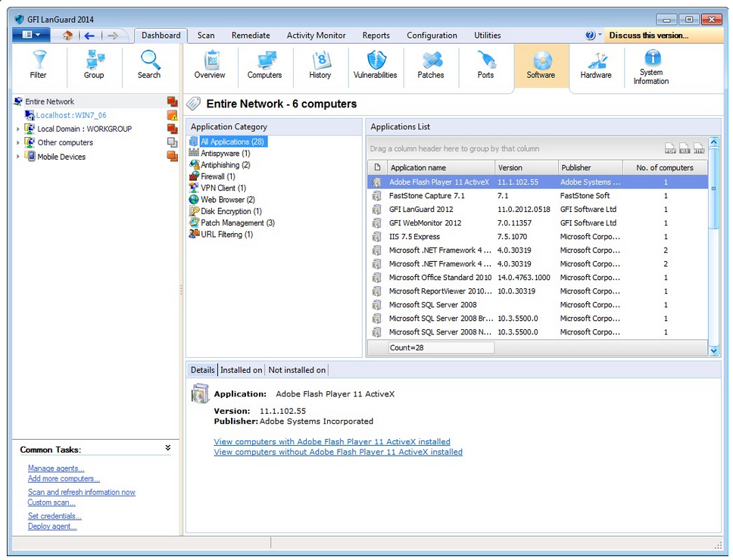Viewport: 733px width, 560px height.
Task: Open the Reports tab
Action: [x=376, y=36]
